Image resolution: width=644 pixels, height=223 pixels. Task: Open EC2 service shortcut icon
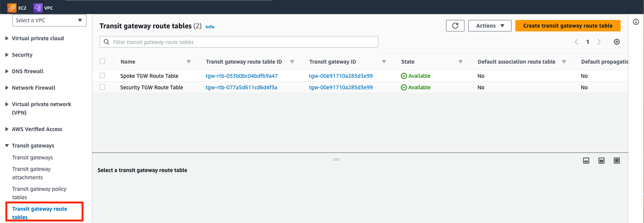[x=12, y=8]
